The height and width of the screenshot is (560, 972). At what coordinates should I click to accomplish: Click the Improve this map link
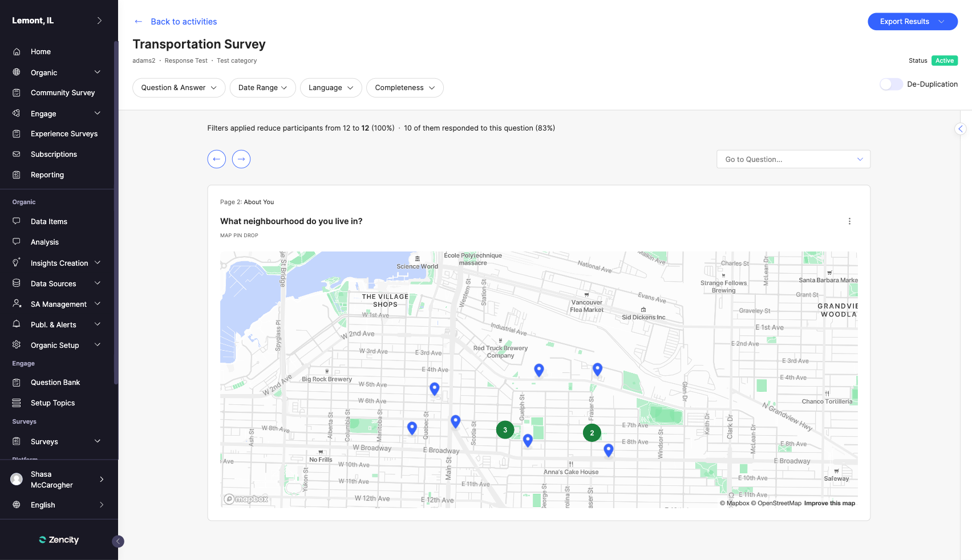tap(829, 504)
